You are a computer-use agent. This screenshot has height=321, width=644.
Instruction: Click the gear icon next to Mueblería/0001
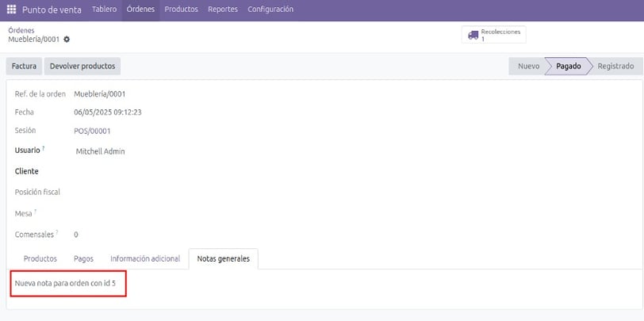(67, 40)
